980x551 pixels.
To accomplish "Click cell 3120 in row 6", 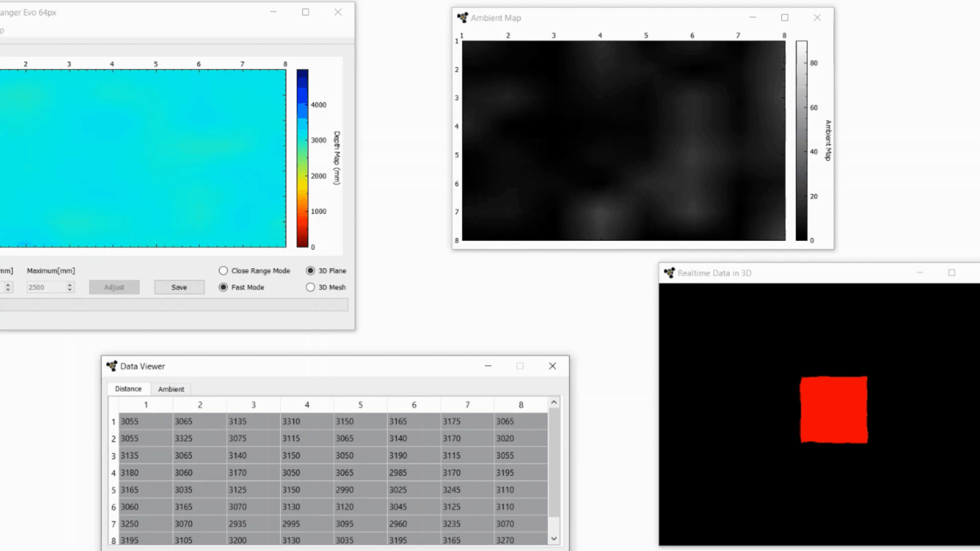I will click(360, 507).
